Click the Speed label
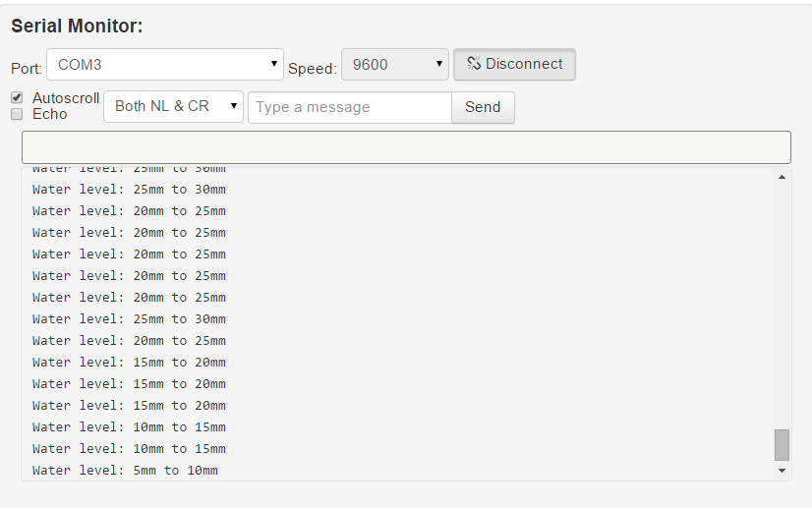The height and width of the screenshot is (508, 812). (x=312, y=68)
